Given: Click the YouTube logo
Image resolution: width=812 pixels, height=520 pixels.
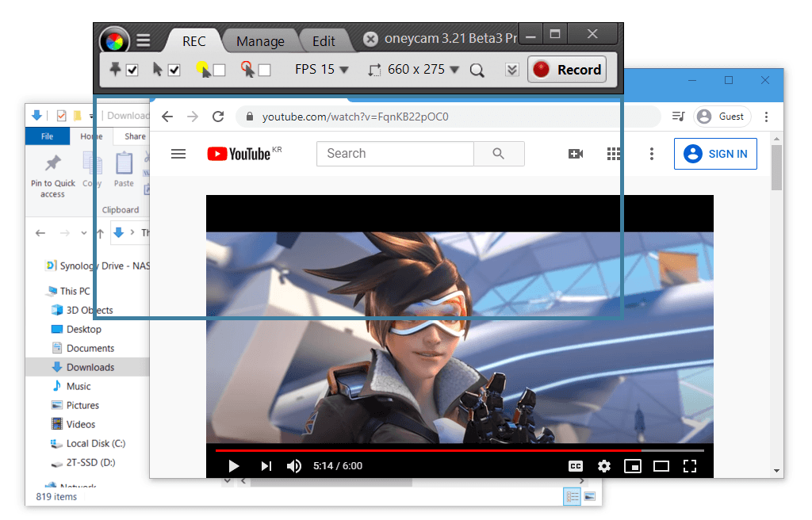Looking at the screenshot, I should (x=239, y=154).
